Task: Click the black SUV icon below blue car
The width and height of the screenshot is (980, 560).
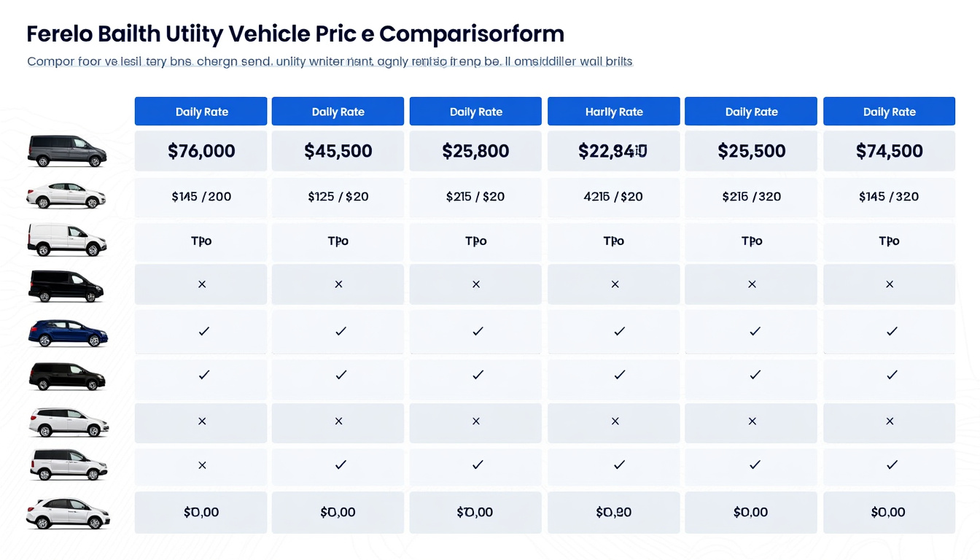Action: 67,376
